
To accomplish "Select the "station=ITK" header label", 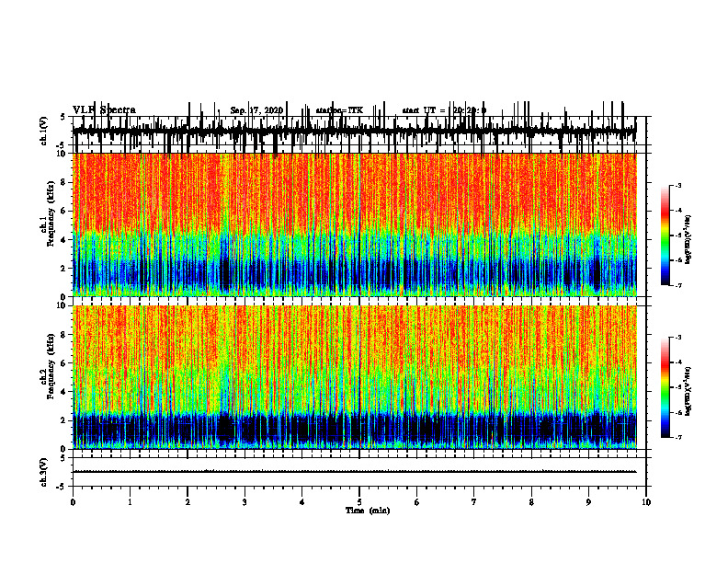I will click(339, 110).
